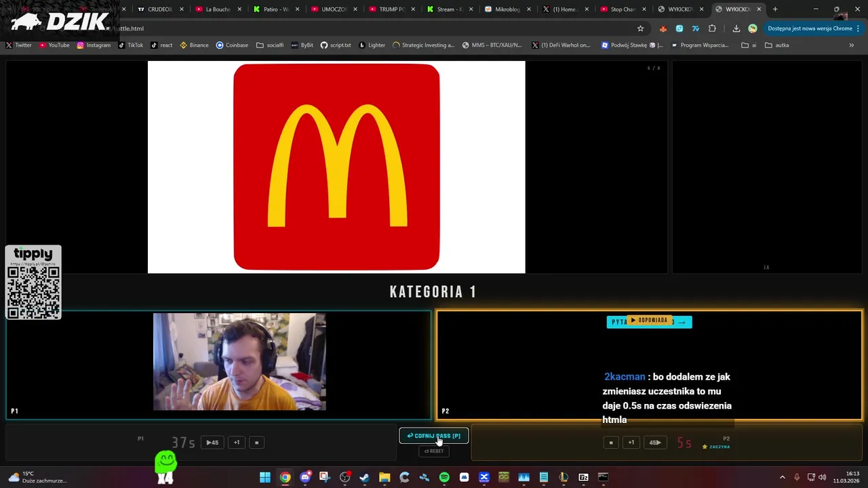This screenshot has width=868, height=488.
Task: Click the P1 37s timer readout
Action: 183,443
